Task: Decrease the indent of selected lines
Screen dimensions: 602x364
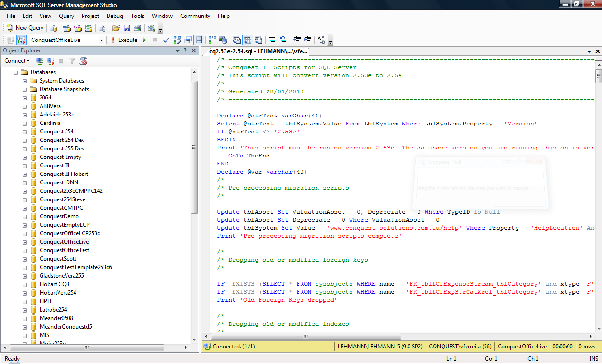Action: pos(297,40)
